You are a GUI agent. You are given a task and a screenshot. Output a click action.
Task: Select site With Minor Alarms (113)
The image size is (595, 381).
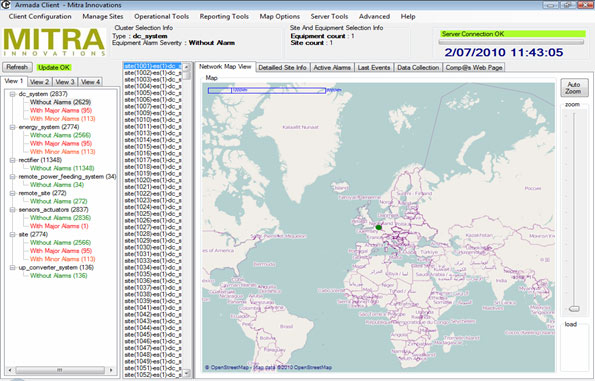[x=63, y=259]
